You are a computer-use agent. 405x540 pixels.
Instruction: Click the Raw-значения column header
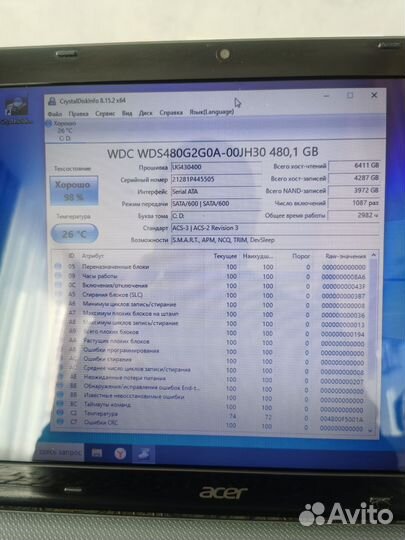[345, 256]
